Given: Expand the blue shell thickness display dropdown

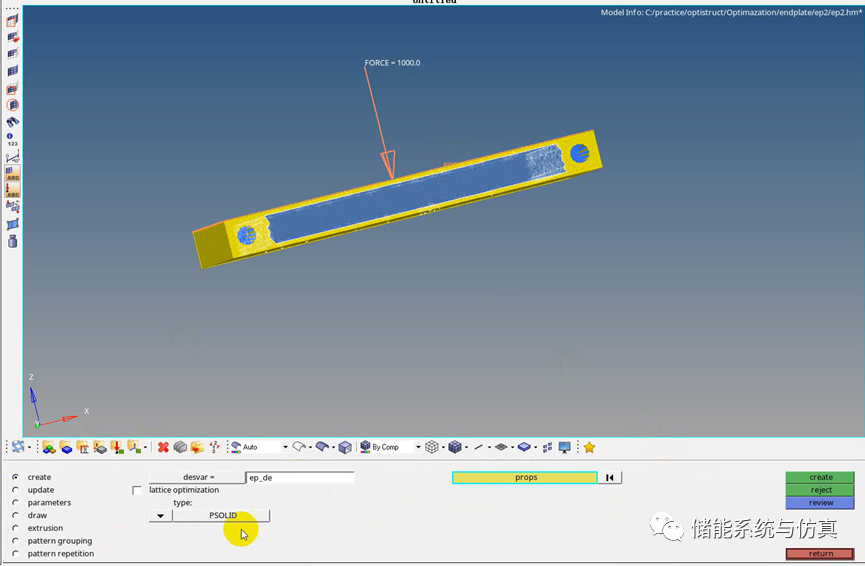Looking at the screenshot, I should 536,447.
